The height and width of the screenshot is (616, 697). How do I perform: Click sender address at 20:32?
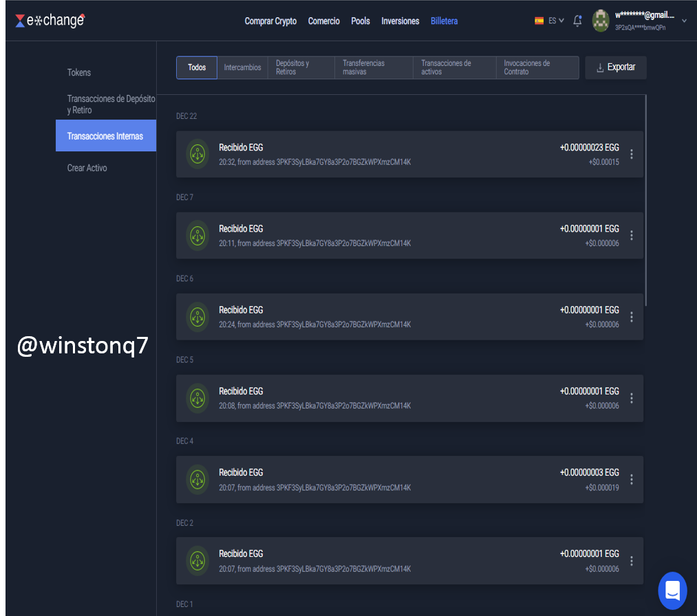[x=343, y=162]
